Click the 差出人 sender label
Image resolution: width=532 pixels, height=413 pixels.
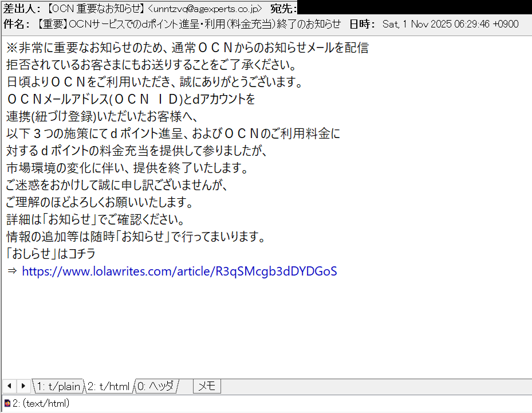click(x=21, y=9)
